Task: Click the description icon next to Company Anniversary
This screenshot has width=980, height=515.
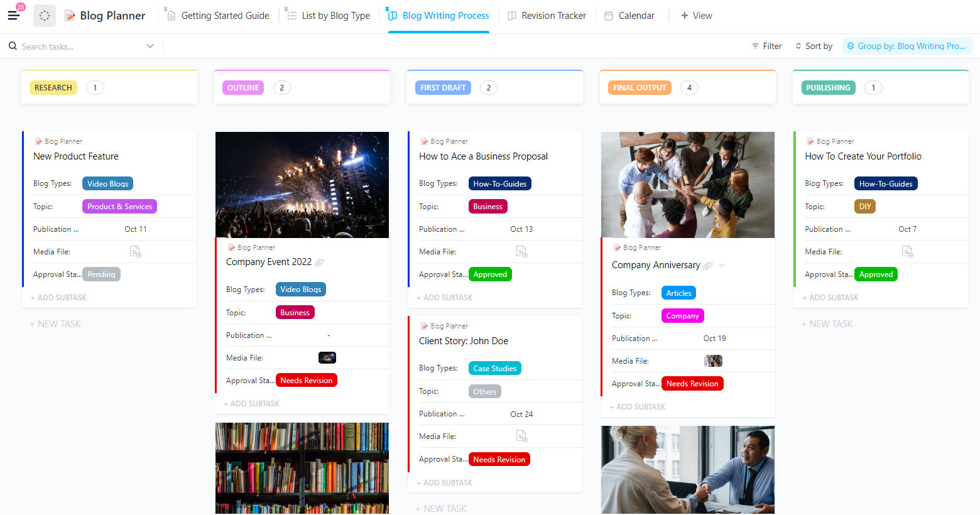Action: [722, 265]
